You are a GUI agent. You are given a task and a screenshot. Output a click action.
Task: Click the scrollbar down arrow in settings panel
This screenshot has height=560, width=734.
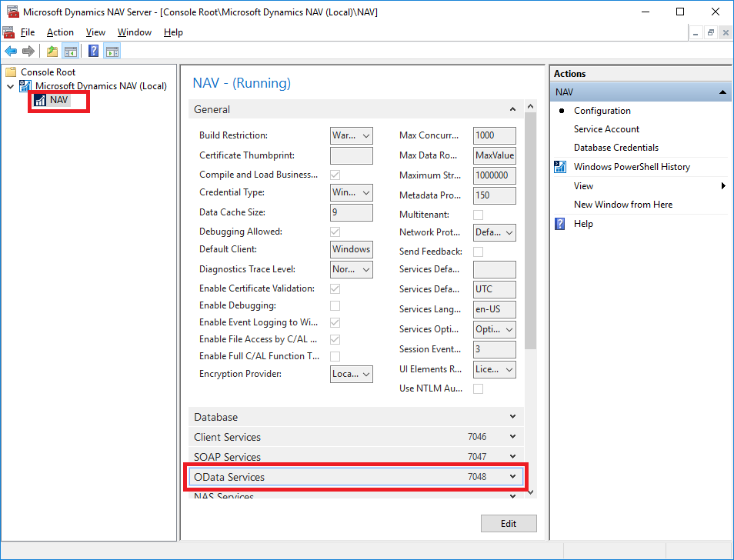tap(530, 492)
